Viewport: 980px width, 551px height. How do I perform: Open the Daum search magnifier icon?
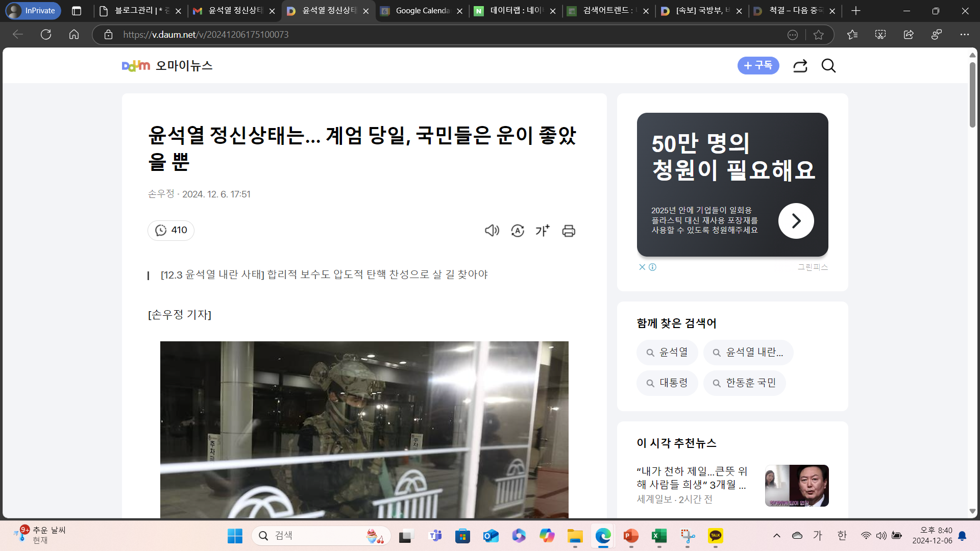(x=828, y=66)
